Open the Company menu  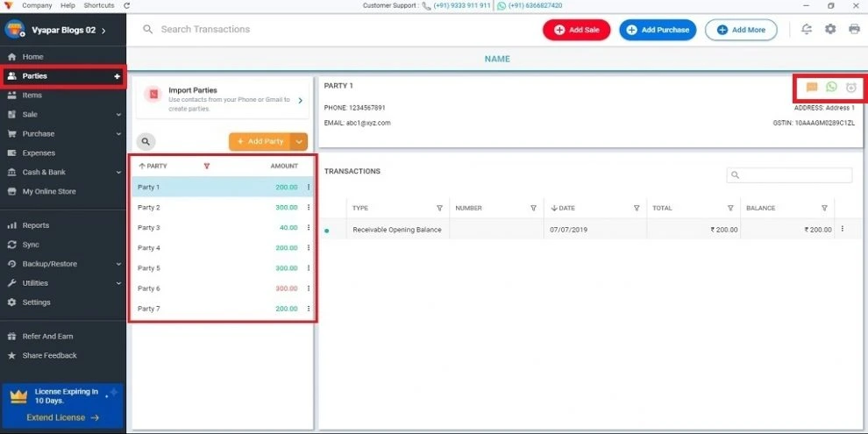tap(37, 5)
